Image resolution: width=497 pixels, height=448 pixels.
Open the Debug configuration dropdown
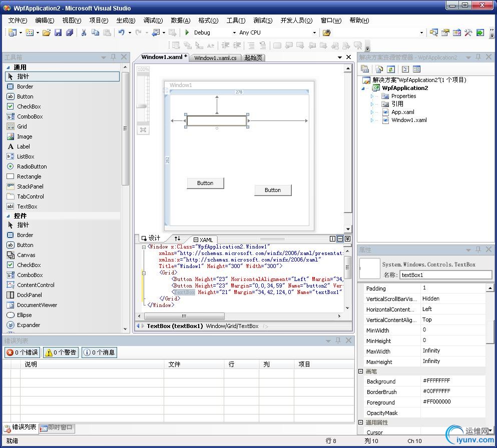coord(234,32)
